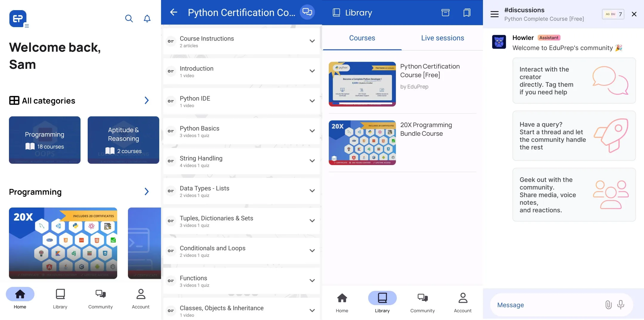Image resolution: width=644 pixels, height=320 pixels.
Task: Switch to the Courses tab
Action: pos(362,38)
